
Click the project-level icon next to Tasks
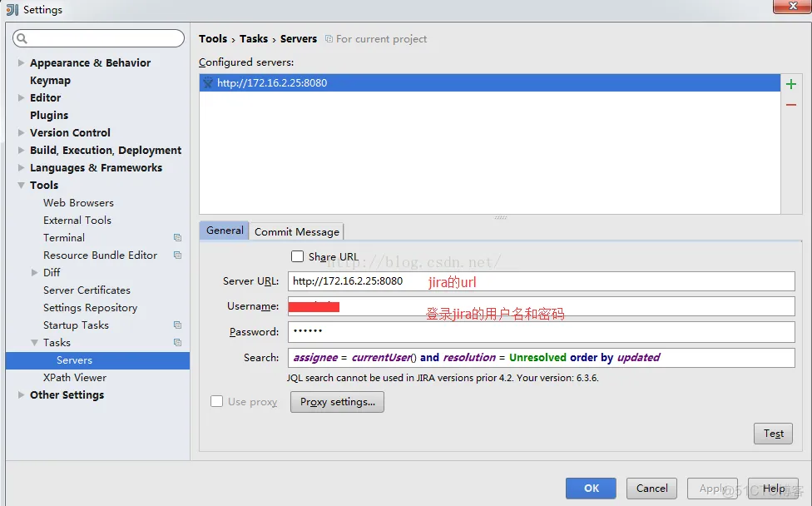(x=178, y=343)
